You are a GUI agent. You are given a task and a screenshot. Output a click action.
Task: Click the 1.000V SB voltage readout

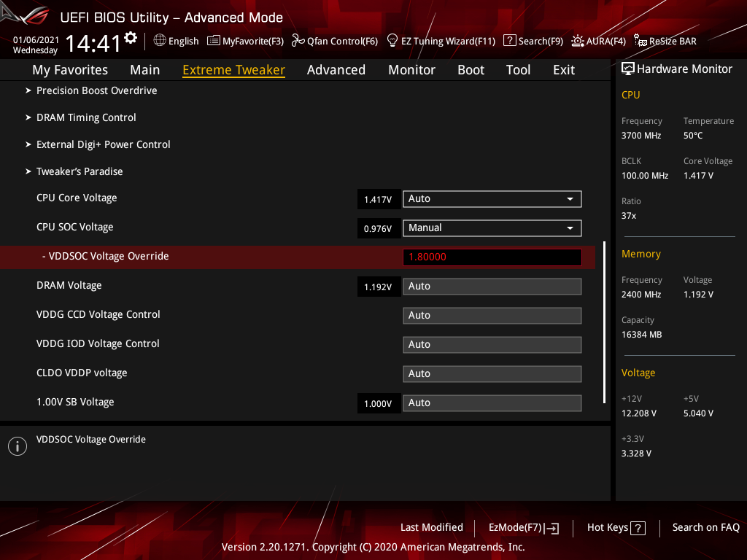coord(379,404)
